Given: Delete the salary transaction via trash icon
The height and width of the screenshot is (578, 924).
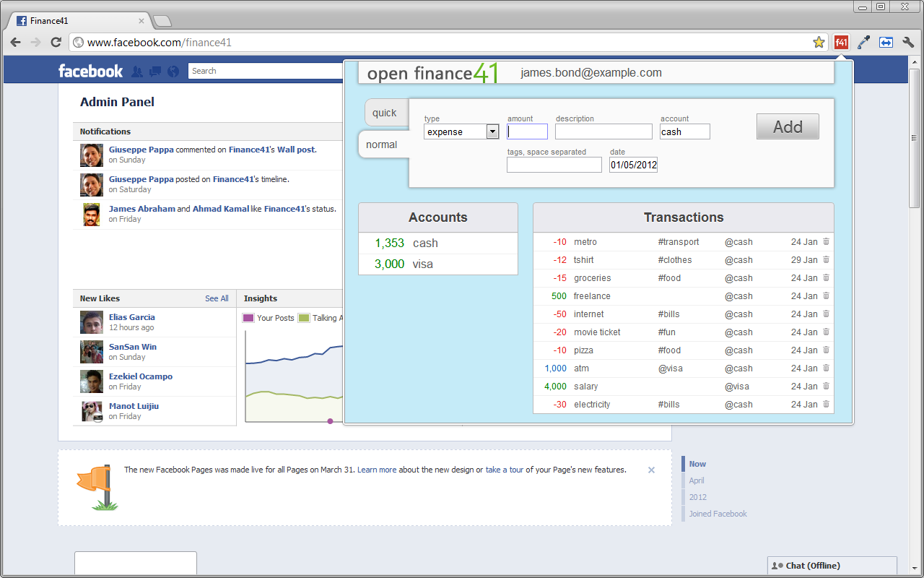Looking at the screenshot, I should point(825,386).
